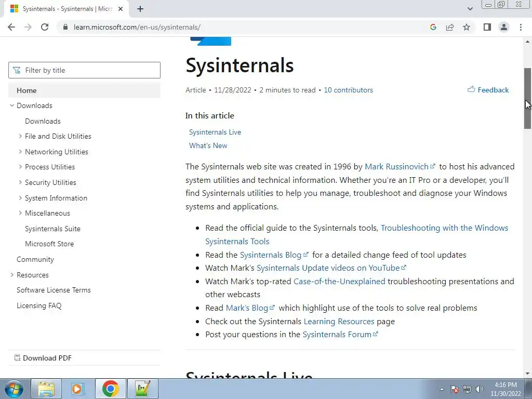The width and height of the screenshot is (532, 399).
Task: Open Community in sidebar
Action: coord(35,259)
